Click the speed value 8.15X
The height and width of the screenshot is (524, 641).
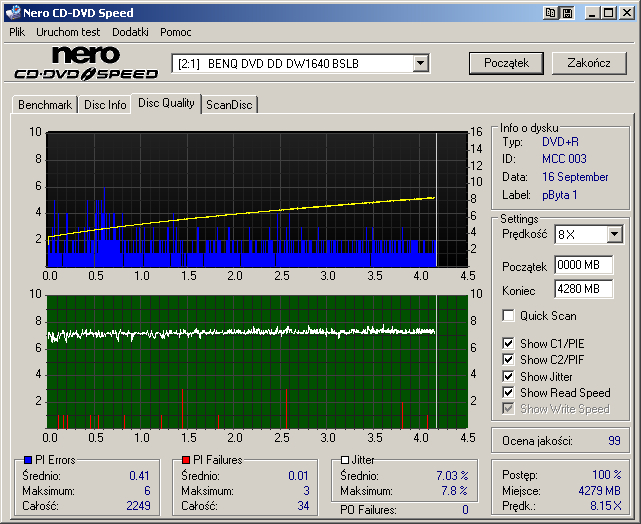[x=605, y=506]
